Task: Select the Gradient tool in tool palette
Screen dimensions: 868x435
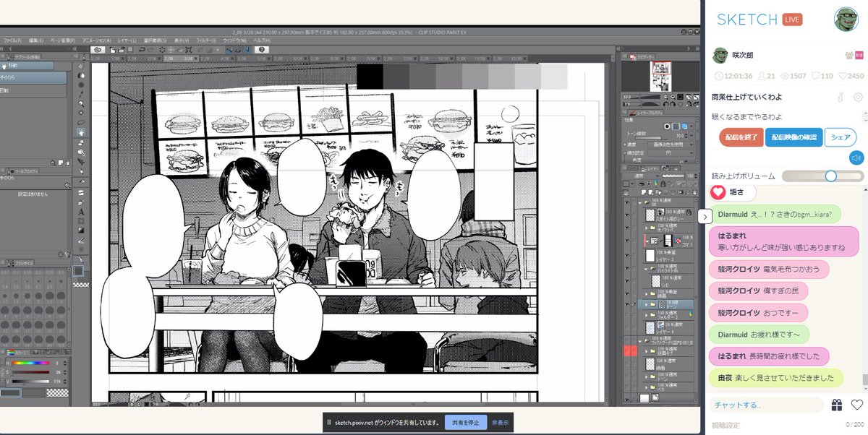Action: [81, 230]
